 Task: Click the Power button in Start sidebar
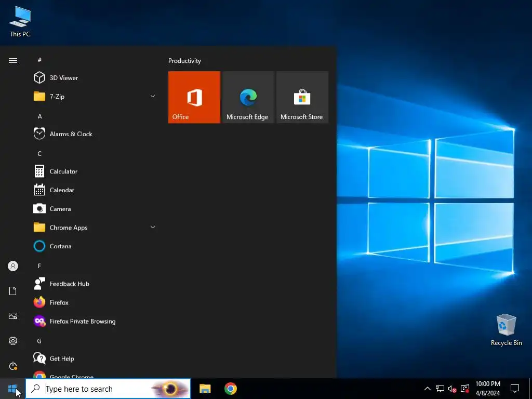[13, 366]
